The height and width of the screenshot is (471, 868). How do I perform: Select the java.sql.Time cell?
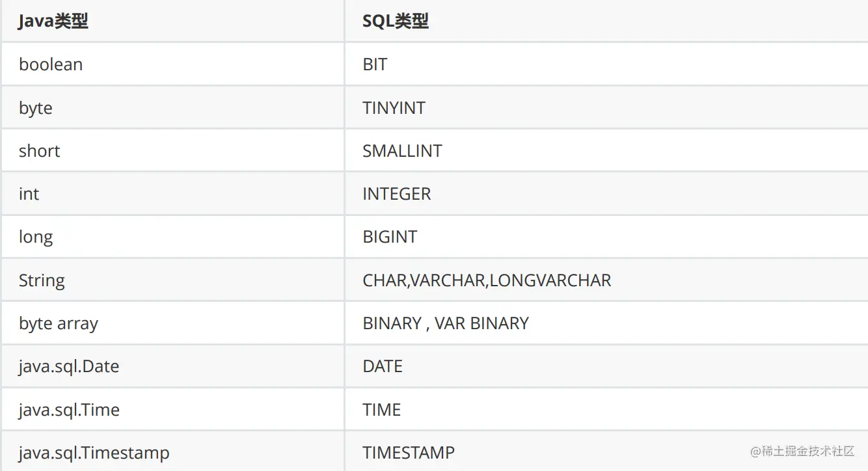tap(69, 410)
